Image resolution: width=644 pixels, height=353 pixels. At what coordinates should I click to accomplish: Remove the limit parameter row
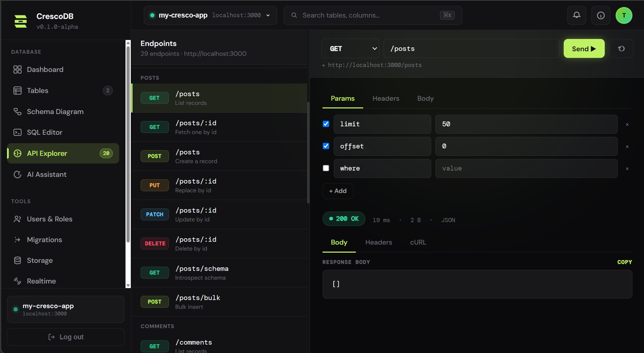627,125
